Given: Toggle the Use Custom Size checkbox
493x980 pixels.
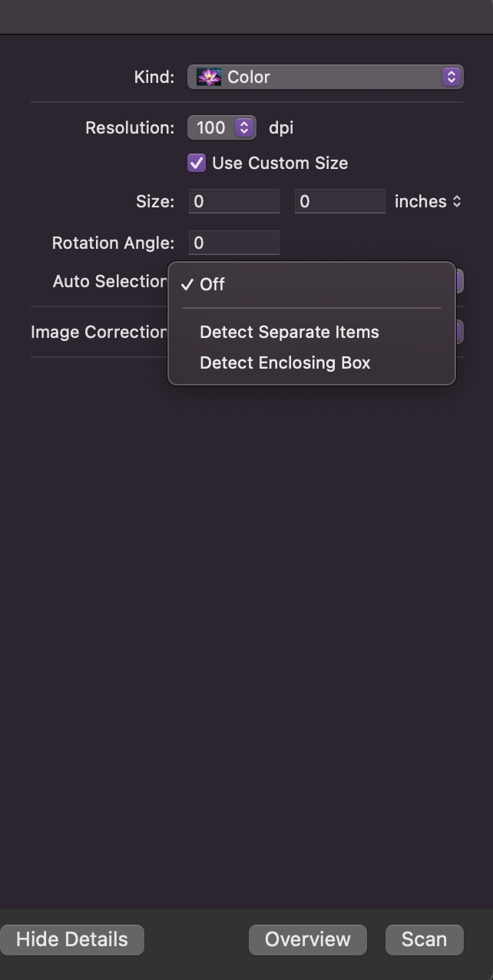Looking at the screenshot, I should 196,163.
